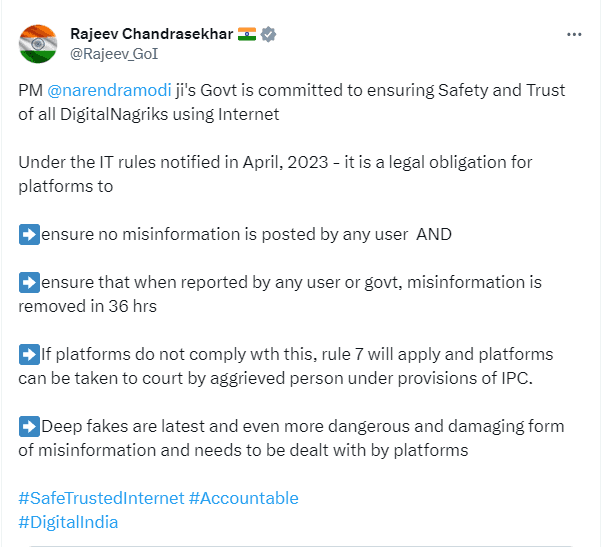Open the @Rajeev_GoI handle link
Image resolution: width=605 pixels, height=547 pixels.
pyautogui.click(x=114, y=53)
